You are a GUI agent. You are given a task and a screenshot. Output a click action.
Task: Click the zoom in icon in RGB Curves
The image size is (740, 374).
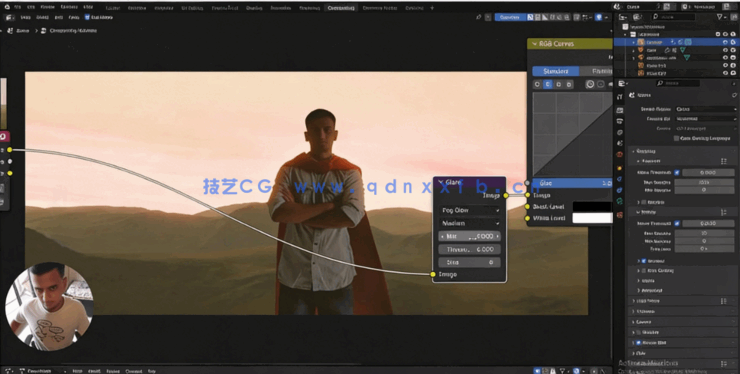coord(590,84)
